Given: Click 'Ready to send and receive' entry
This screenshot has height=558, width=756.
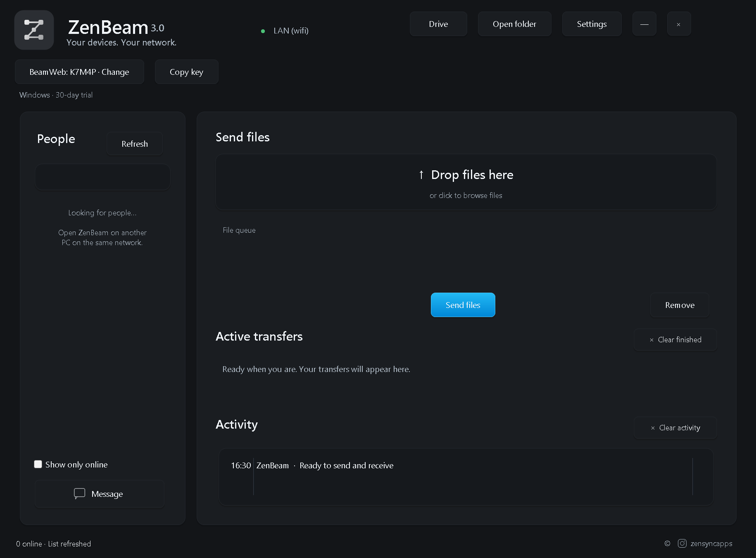Looking at the screenshot, I should (x=346, y=465).
